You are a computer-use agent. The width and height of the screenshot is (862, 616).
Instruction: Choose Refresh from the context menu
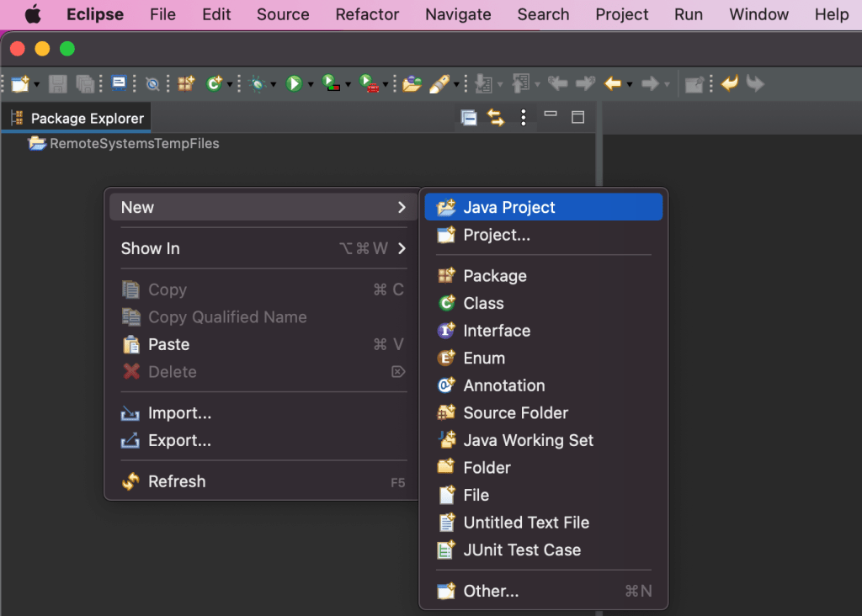263,482
